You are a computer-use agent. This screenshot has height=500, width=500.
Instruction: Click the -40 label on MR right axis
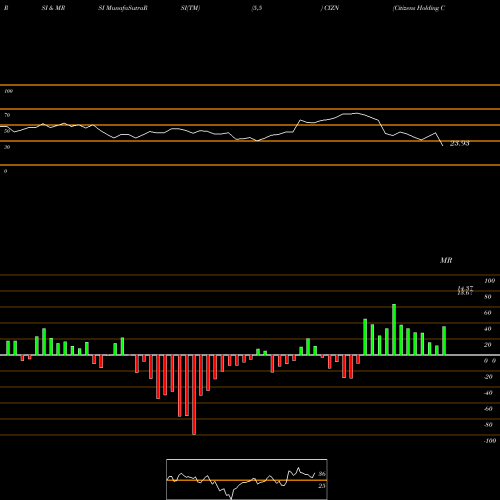[488, 393]
